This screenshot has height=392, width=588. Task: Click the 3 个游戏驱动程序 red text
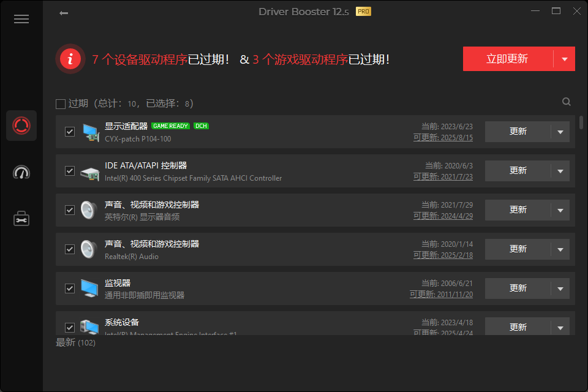tap(300, 59)
